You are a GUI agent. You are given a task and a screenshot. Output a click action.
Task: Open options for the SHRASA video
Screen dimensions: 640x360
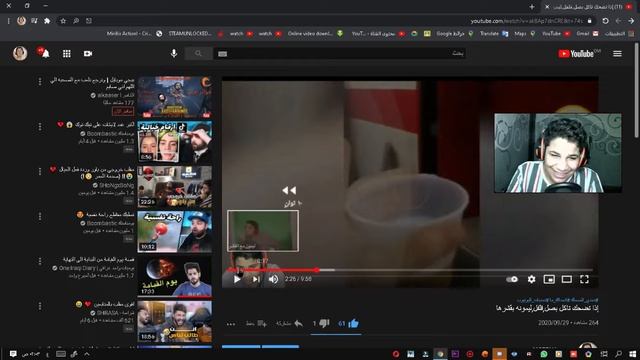(40, 306)
